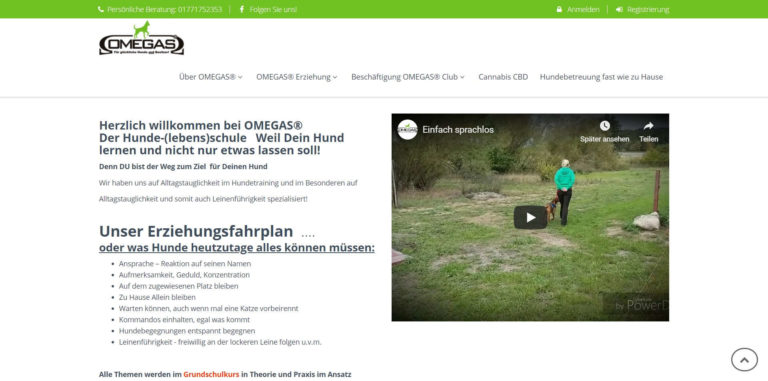Open Hundebetreuung fast wie zu Hause

601,77
